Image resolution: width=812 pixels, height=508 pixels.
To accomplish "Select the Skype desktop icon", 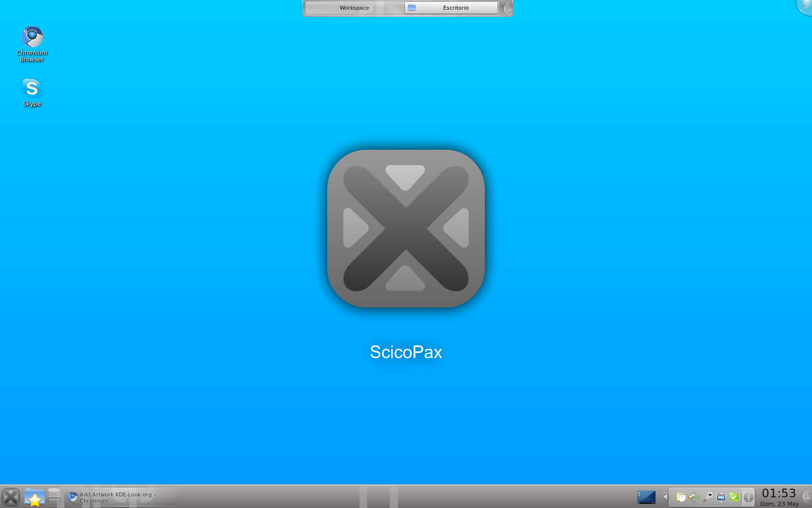I will coord(32,92).
